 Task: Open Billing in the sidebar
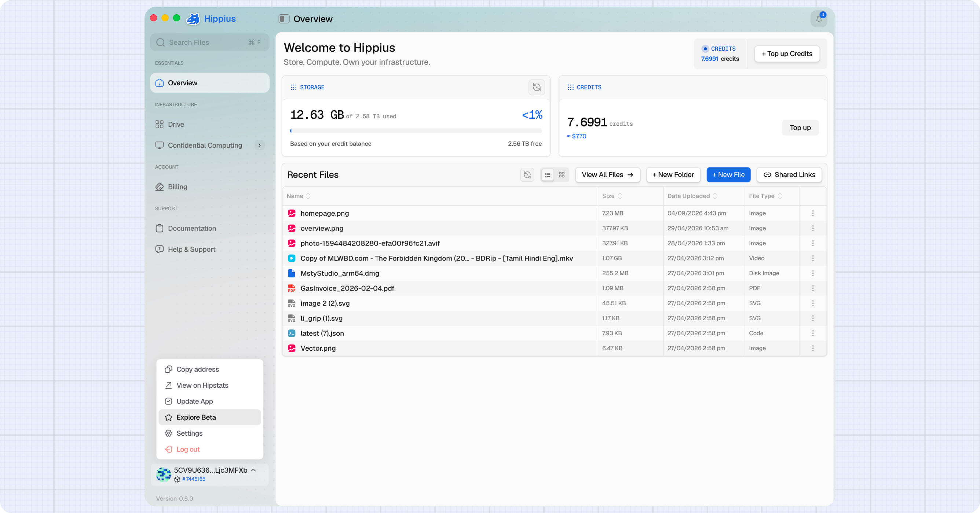point(210,187)
